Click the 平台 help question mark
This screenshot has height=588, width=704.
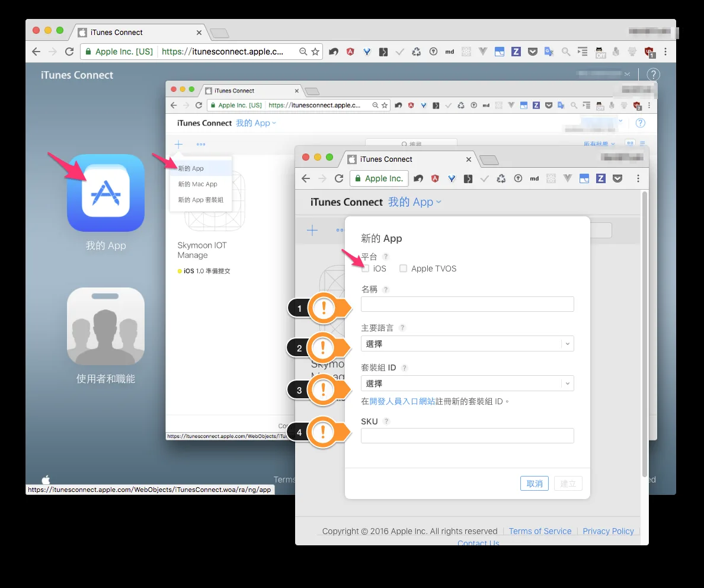(385, 257)
